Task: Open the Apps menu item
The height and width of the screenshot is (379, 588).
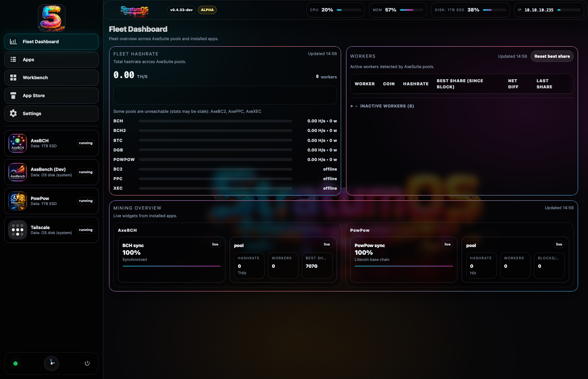Action: (51, 60)
